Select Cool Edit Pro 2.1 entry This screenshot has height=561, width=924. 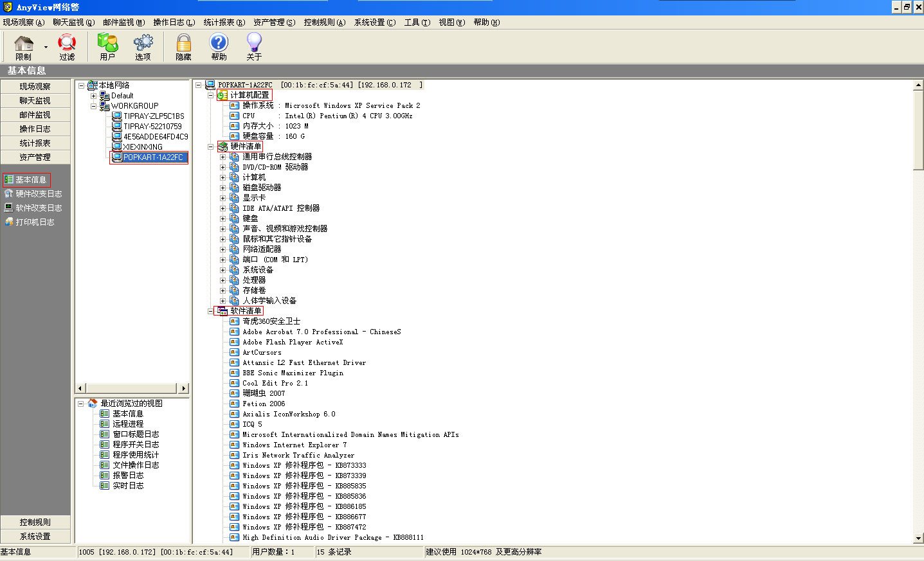(x=275, y=383)
